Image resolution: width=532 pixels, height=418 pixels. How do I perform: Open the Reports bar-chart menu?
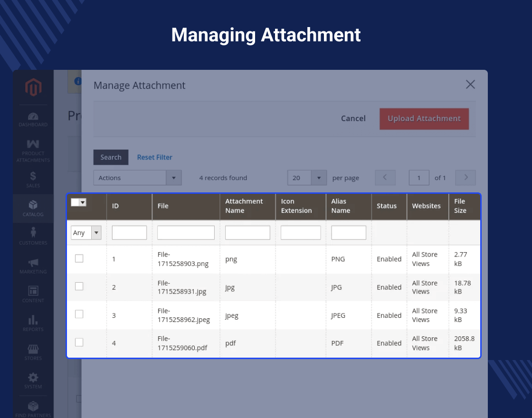coord(33,323)
